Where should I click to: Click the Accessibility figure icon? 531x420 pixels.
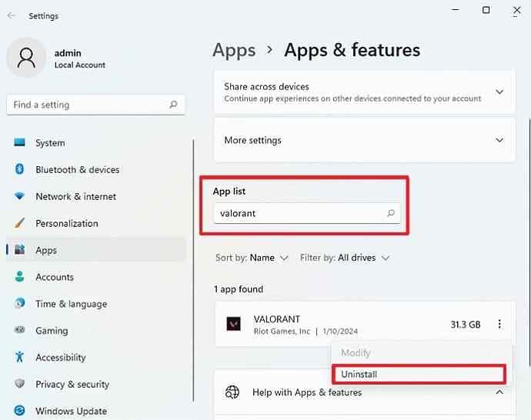click(20, 357)
